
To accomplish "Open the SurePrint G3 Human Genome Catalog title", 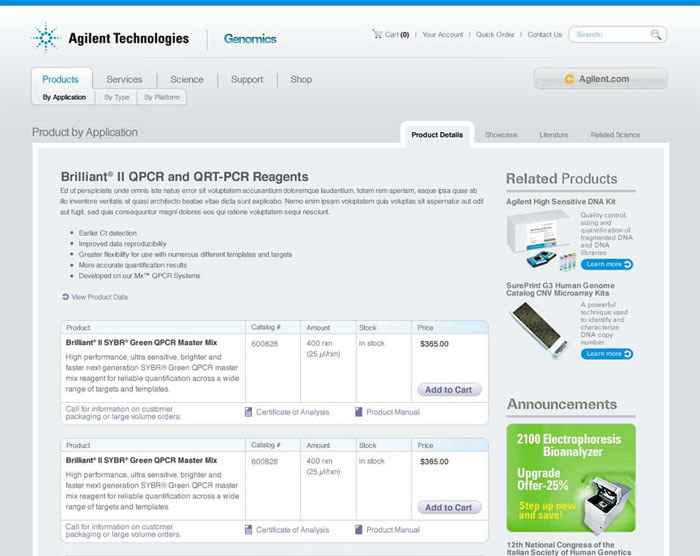I will 560,289.
